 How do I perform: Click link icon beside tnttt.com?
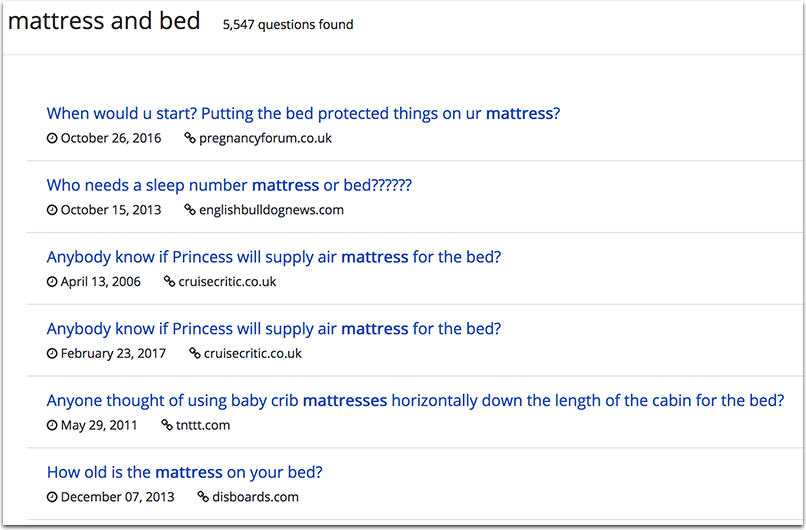tap(167, 425)
